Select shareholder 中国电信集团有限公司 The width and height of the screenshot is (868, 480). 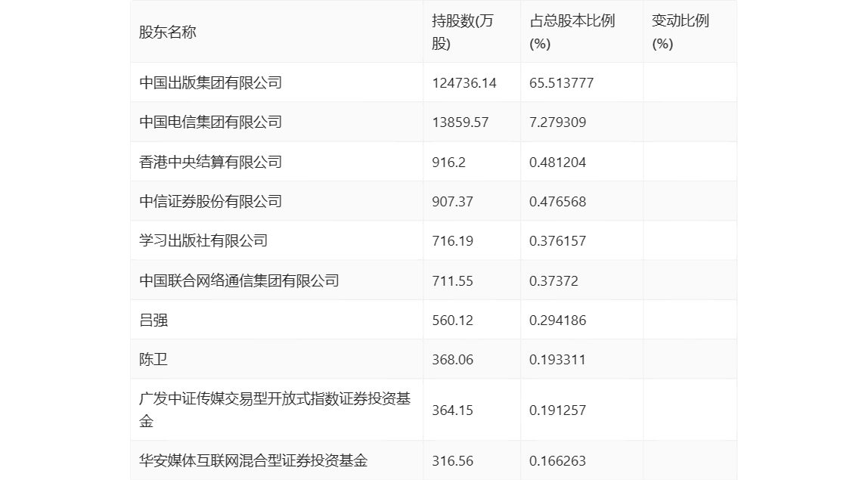pyautogui.click(x=210, y=122)
